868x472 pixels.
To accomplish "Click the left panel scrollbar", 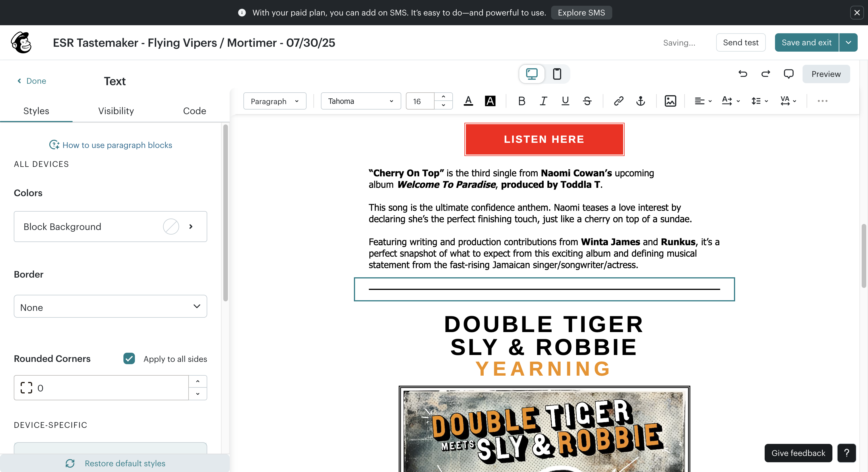I will (225, 213).
